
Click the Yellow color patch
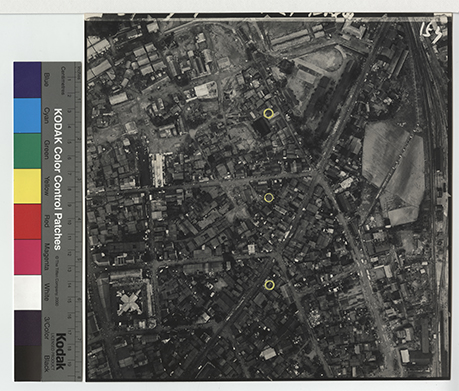[27, 186]
